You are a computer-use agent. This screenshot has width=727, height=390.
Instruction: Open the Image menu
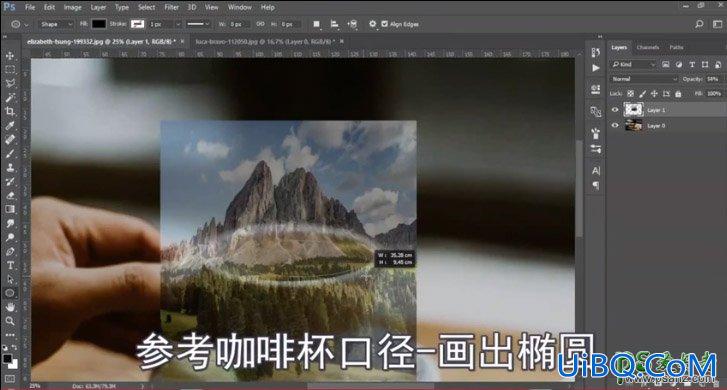(72, 7)
